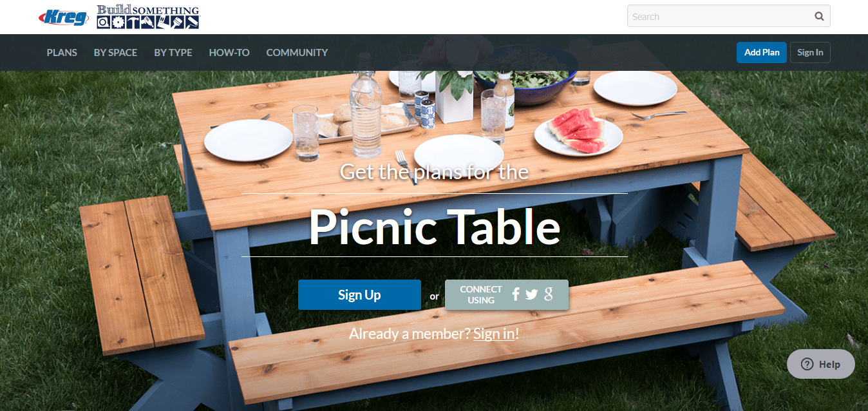Click the Picnic Table heading
This screenshot has width=868, height=411.
pos(435,227)
